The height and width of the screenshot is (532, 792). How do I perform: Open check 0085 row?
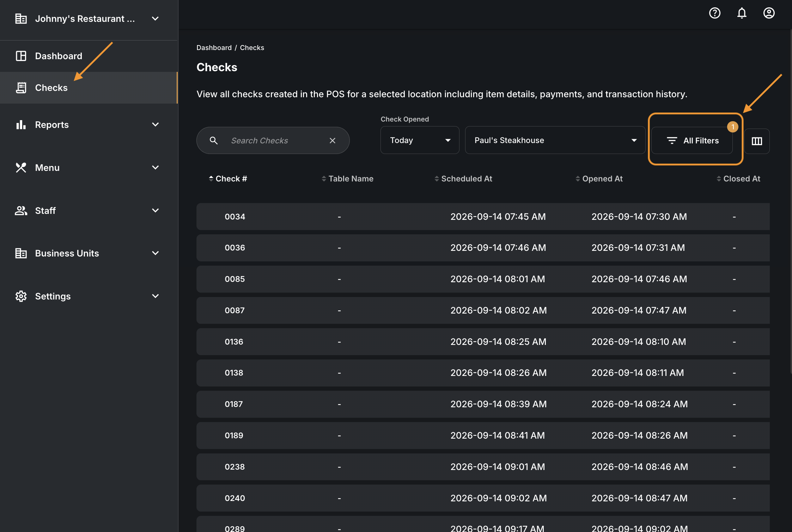pyautogui.click(x=483, y=279)
